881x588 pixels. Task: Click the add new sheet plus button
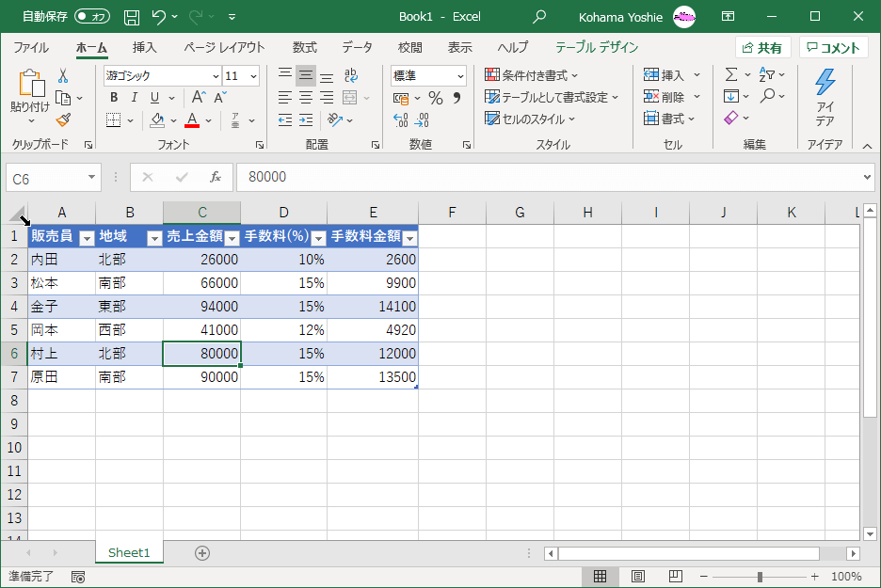pyautogui.click(x=202, y=553)
